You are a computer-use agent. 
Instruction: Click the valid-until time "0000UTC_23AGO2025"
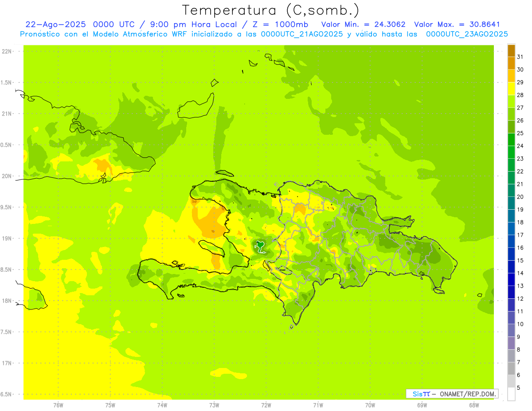pyautogui.click(x=467, y=34)
